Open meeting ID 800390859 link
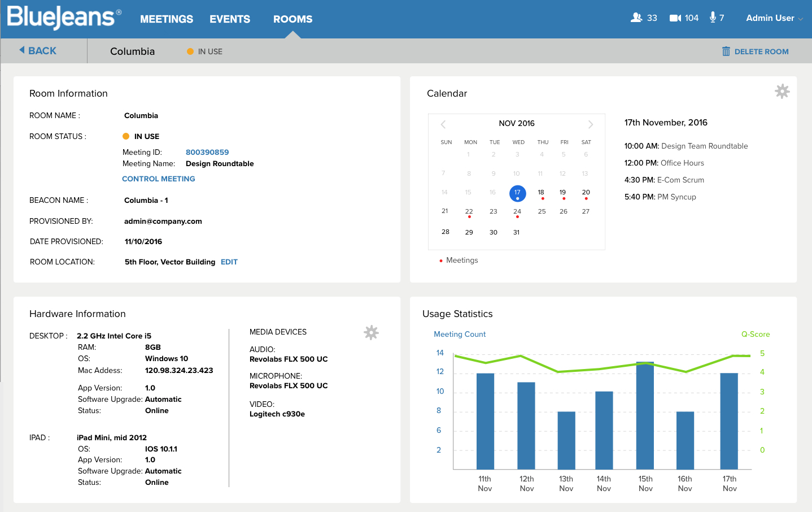 click(x=207, y=152)
